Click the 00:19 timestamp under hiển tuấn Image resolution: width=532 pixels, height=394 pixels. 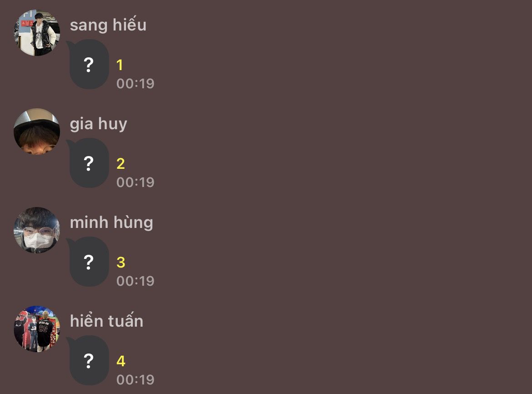click(136, 380)
